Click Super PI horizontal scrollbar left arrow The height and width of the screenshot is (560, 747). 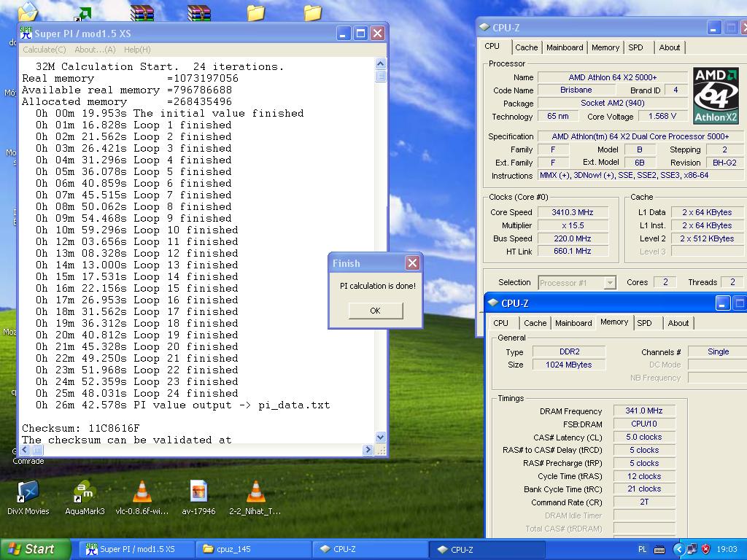(25, 449)
